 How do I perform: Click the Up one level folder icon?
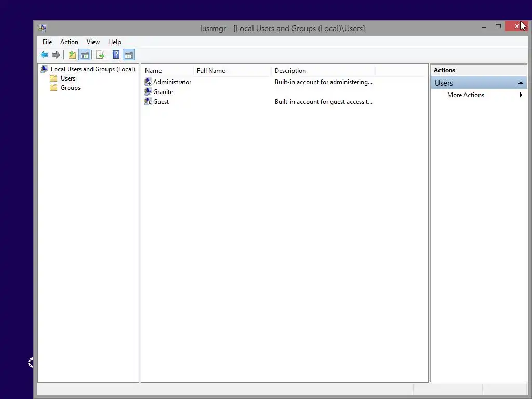click(x=72, y=55)
